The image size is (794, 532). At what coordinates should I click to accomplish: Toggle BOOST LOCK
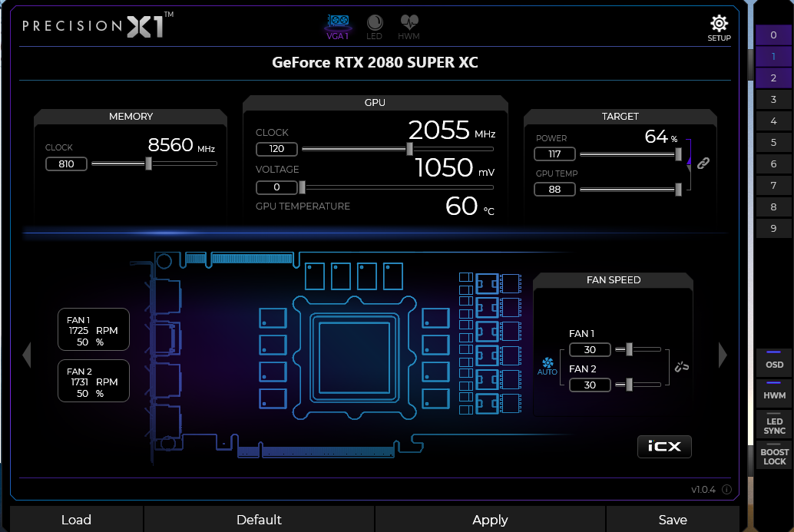point(774,455)
